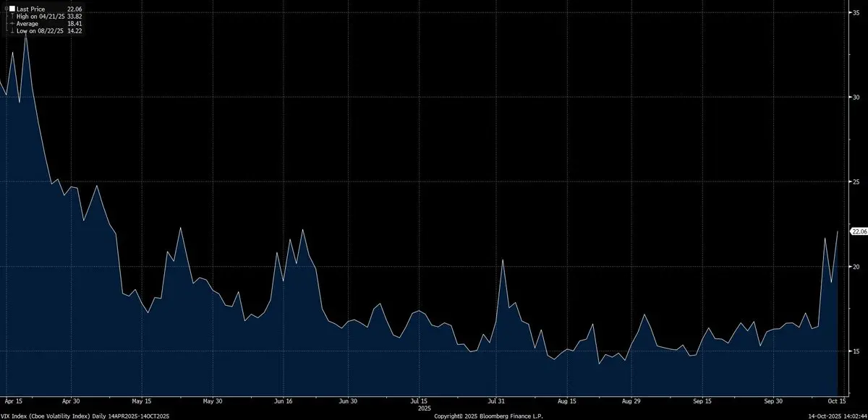Screen dimensions: 868x420
Task: Click the 18.41 average value in legend
Action: pyautogui.click(x=75, y=23)
